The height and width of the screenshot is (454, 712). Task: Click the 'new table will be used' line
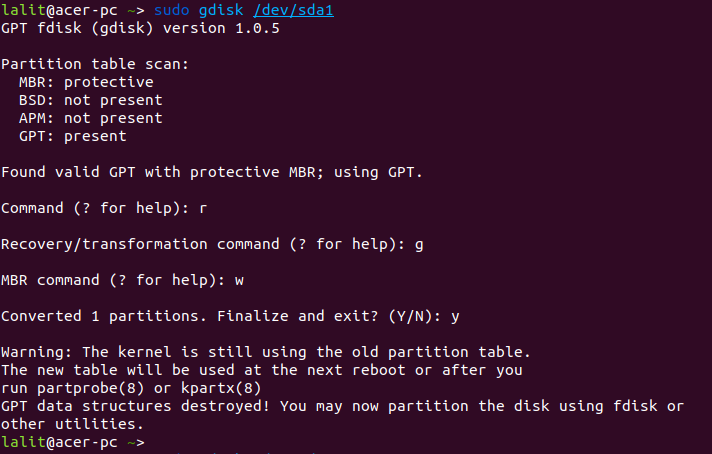262,370
